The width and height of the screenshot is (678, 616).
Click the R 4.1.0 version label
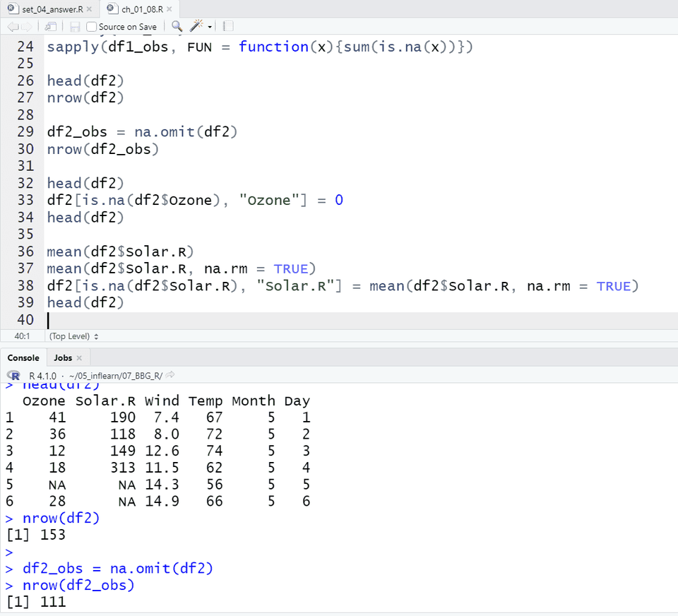coord(42,376)
